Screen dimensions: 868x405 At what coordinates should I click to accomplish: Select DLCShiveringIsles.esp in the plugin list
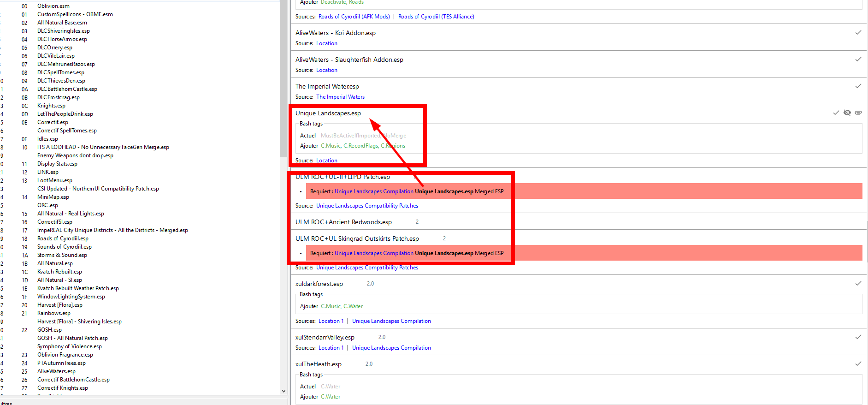pyautogui.click(x=64, y=31)
